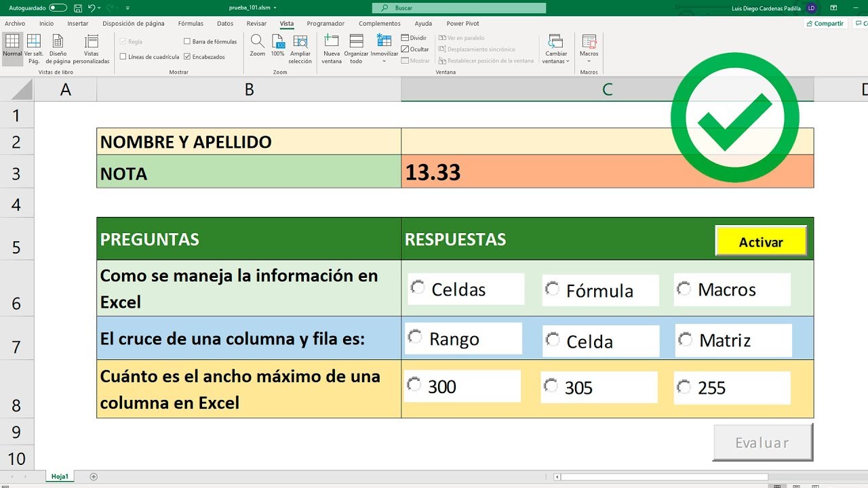
Task: Check Barra de fórmulas option
Action: (x=187, y=41)
